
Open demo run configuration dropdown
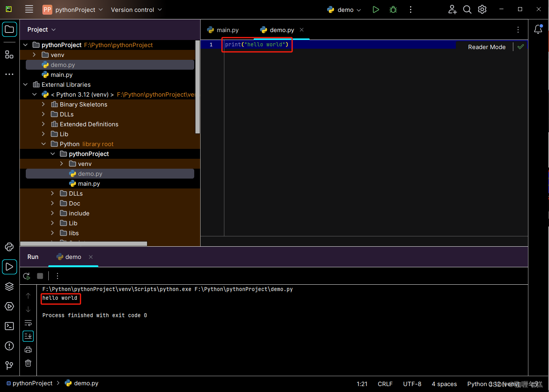click(344, 10)
